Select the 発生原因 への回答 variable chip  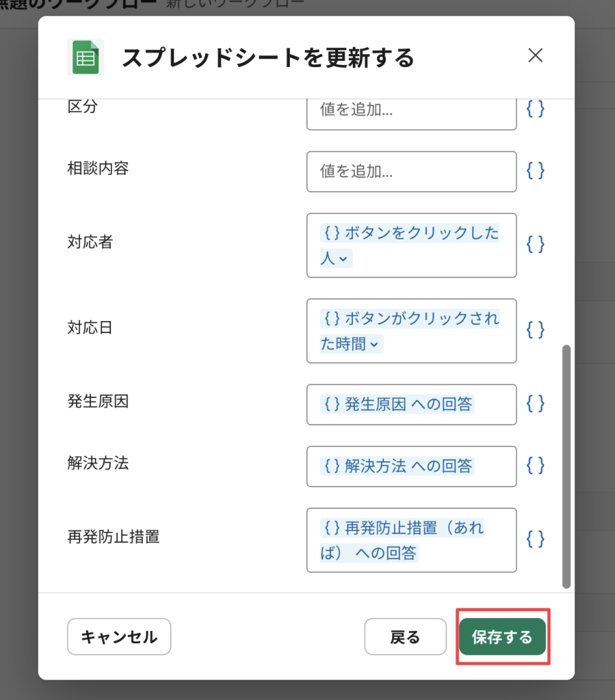pyautogui.click(x=397, y=404)
